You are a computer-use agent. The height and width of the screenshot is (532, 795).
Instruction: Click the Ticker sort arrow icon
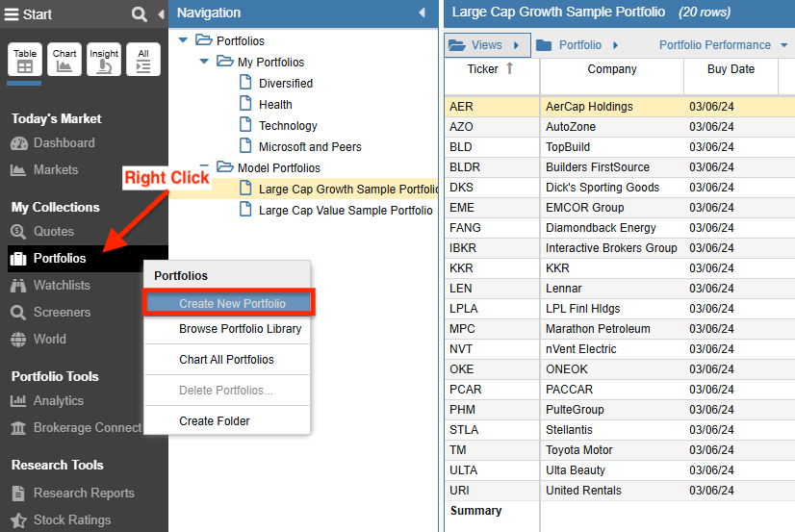(x=509, y=68)
